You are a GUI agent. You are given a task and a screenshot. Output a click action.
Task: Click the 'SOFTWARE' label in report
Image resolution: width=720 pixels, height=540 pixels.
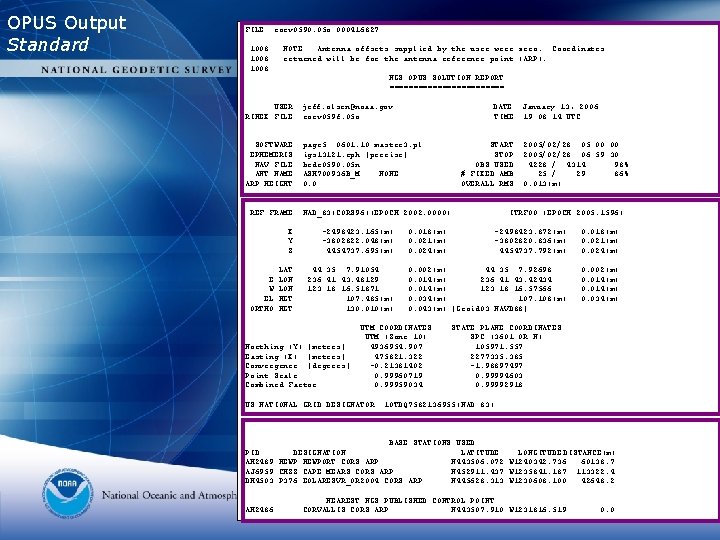[x=274, y=145]
